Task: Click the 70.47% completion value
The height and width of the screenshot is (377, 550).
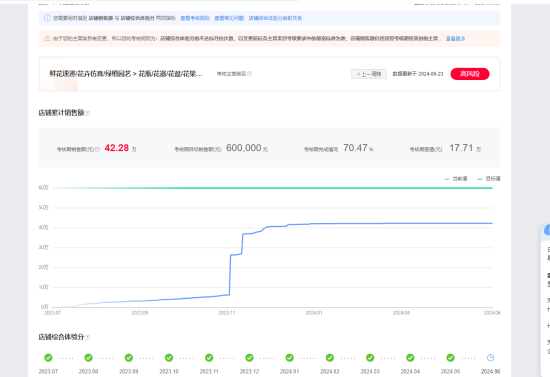Action: [358, 148]
